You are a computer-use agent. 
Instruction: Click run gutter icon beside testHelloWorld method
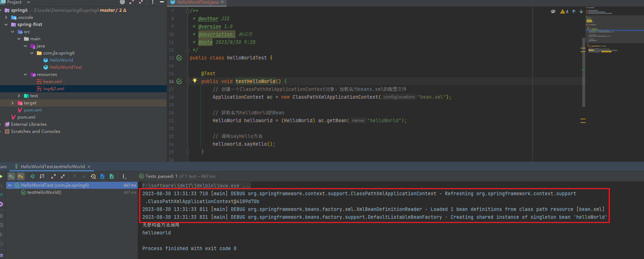click(x=179, y=81)
